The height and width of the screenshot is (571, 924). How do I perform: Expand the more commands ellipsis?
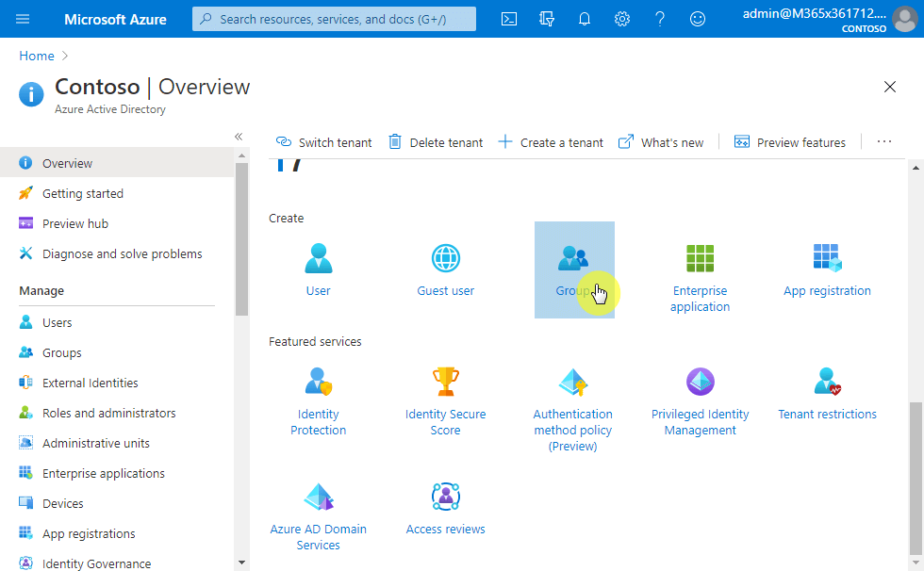884,142
